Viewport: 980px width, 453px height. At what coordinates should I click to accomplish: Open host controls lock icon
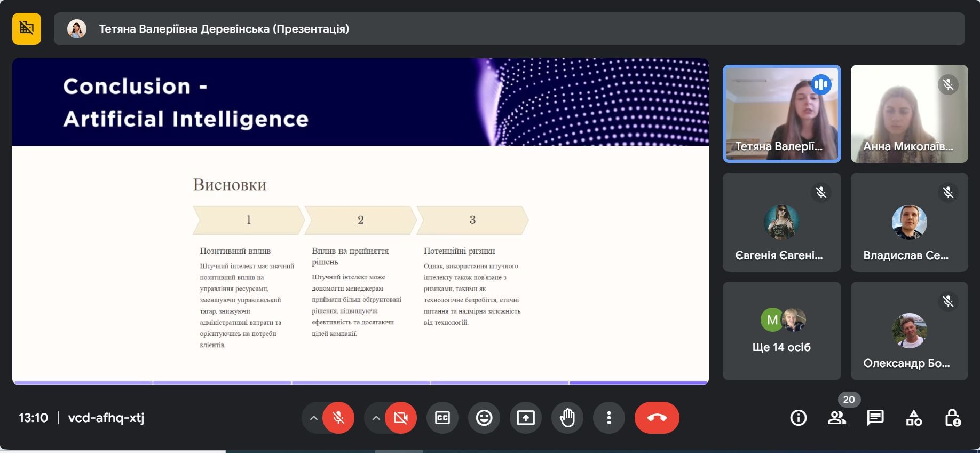click(x=953, y=418)
